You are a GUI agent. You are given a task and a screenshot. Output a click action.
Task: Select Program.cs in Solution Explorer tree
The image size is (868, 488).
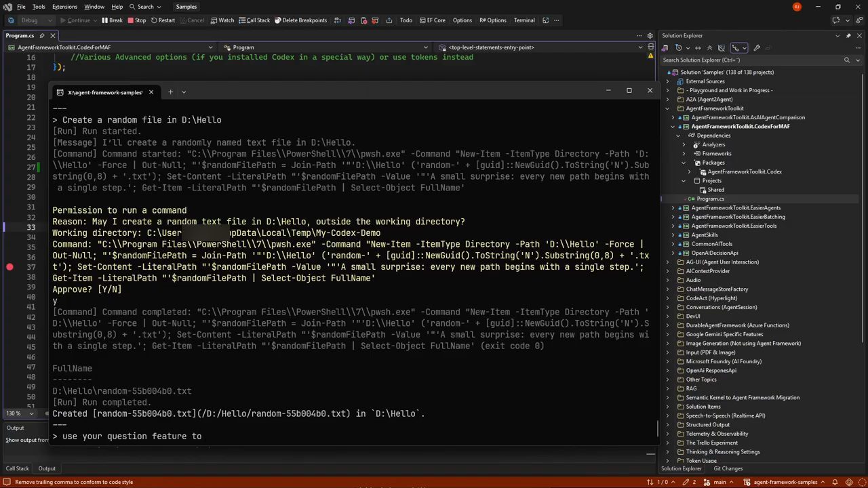tap(710, 199)
